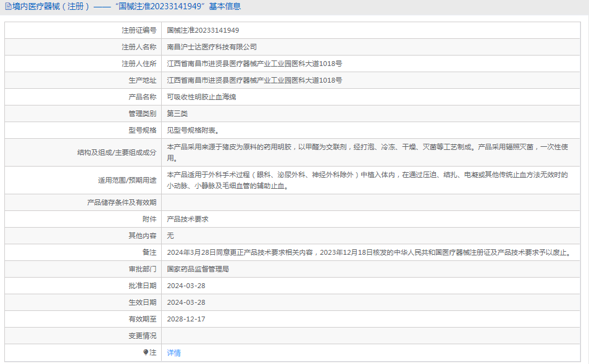Open the 详情 link

click(173, 353)
